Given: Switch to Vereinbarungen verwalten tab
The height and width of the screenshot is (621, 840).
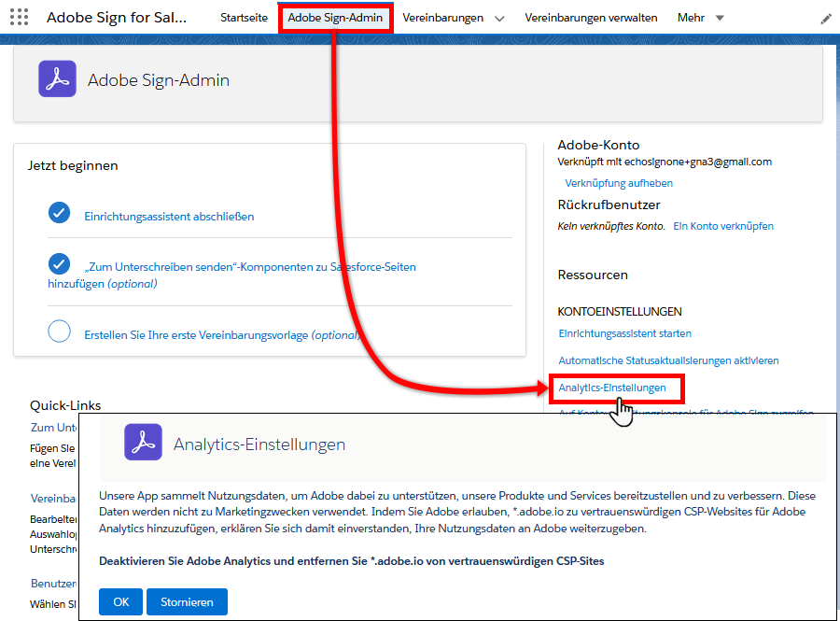Looking at the screenshot, I should click(x=591, y=18).
